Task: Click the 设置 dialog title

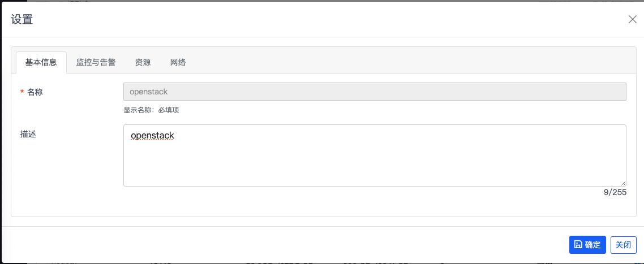Action: click(22, 19)
